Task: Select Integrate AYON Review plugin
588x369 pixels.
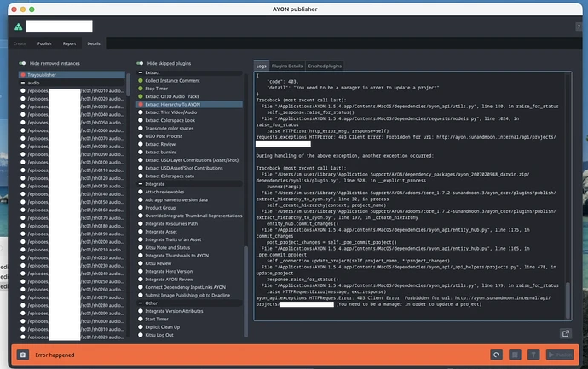Action: pyautogui.click(x=189, y=280)
